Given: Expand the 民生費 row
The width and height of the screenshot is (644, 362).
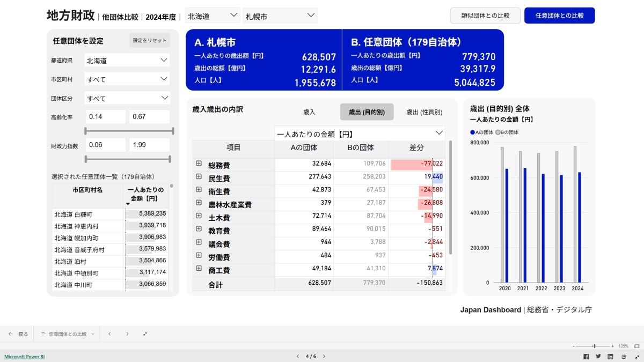Looking at the screenshot, I should tap(199, 176).
